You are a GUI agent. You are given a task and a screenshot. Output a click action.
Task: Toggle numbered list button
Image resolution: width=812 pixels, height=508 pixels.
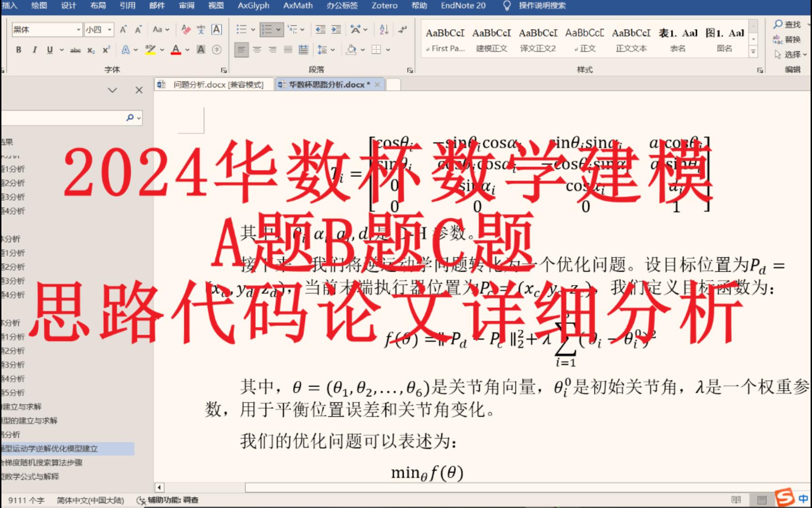tap(267, 30)
